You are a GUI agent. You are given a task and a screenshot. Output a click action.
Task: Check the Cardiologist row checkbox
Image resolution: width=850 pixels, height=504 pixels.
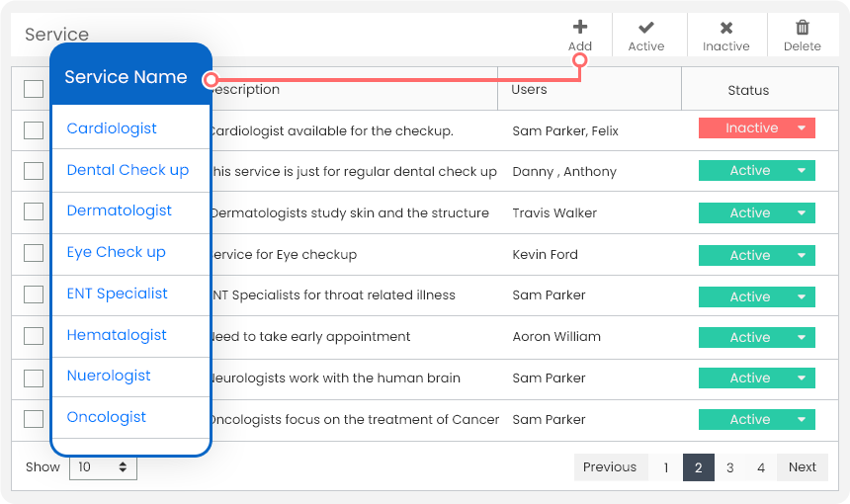pyautogui.click(x=34, y=130)
